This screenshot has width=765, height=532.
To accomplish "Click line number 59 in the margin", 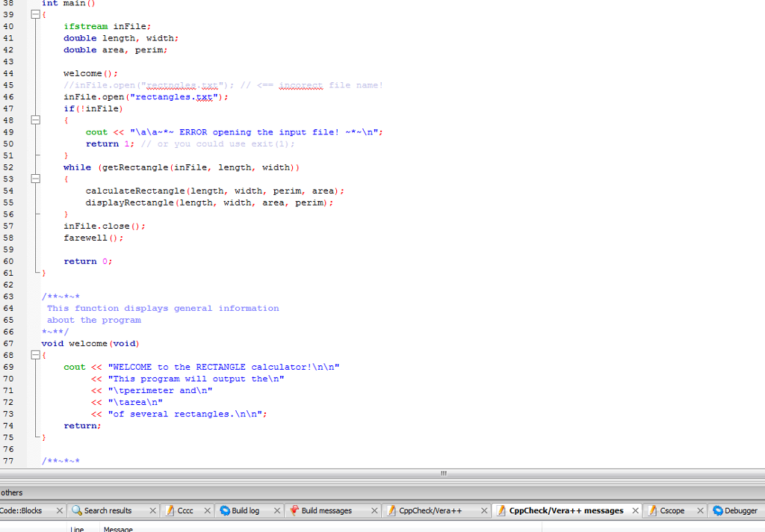I will point(8,250).
